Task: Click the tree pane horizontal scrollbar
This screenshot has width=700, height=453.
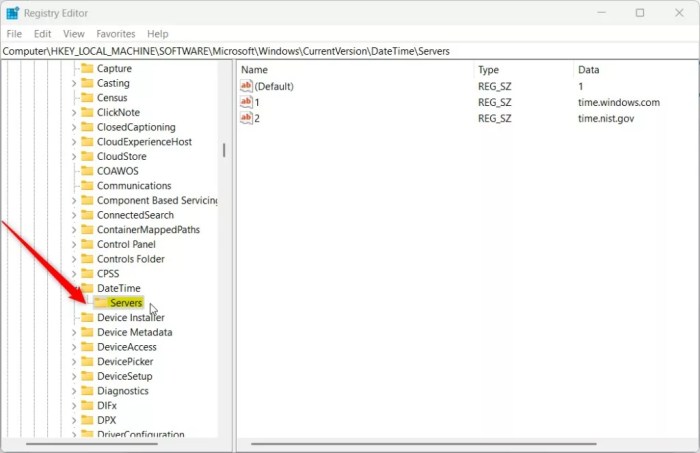Action: pyautogui.click(x=92, y=444)
